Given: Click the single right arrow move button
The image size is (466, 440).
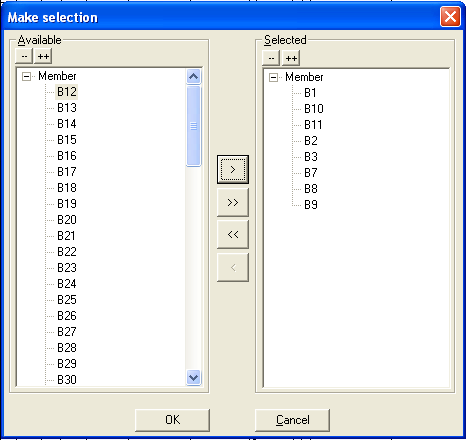Looking at the screenshot, I should coord(233,169).
